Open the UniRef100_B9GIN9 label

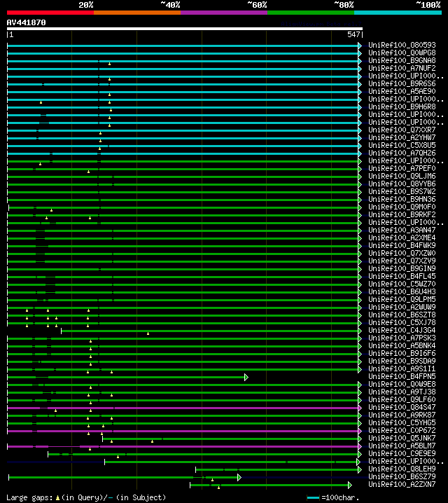402,268
